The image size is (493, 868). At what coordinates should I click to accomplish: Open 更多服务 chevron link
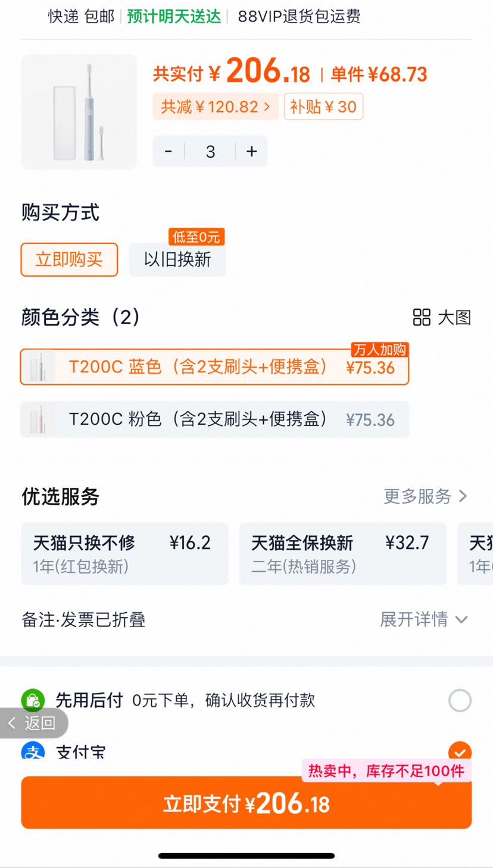(x=425, y=496)
